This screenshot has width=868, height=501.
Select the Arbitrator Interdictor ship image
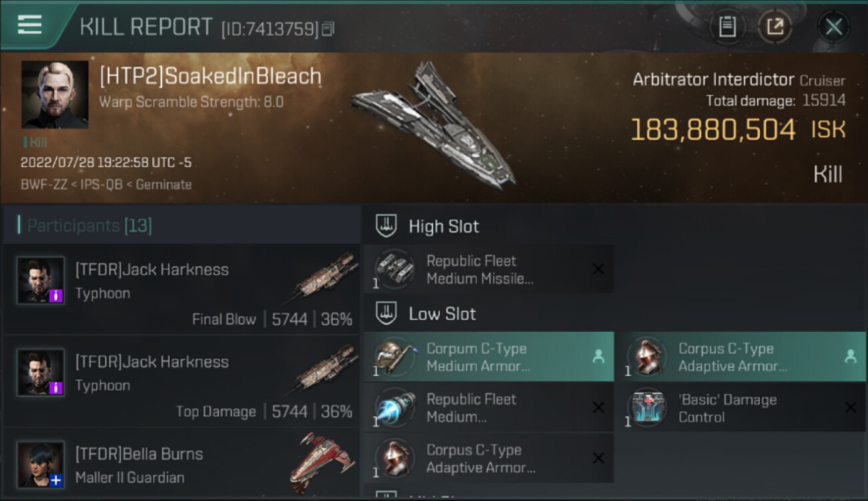435,125
